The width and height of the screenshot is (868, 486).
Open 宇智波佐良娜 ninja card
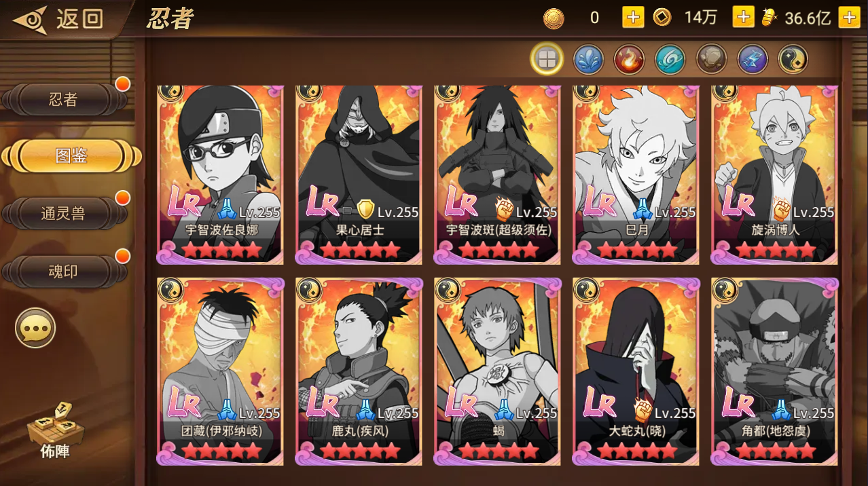tap(221, 174)
